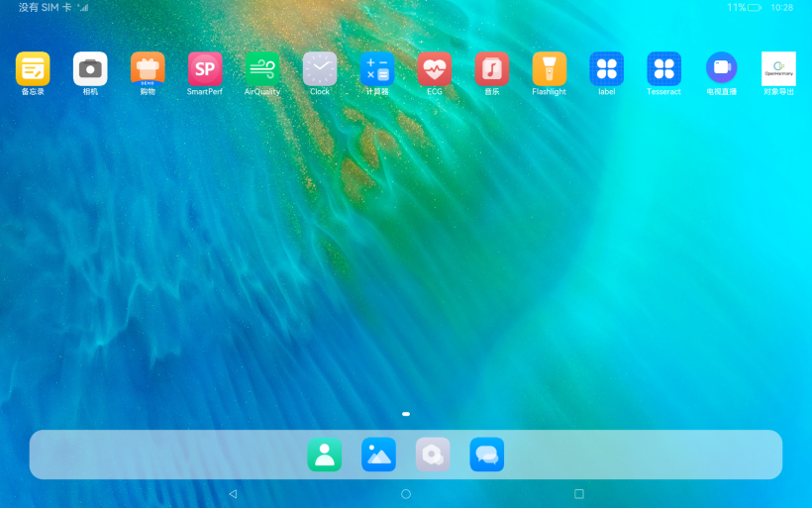The width and height of the screenshot is (812, 508).
Task: Open the 备忘录 notes app
Action: pyautogui.click(x=33, y=68)
